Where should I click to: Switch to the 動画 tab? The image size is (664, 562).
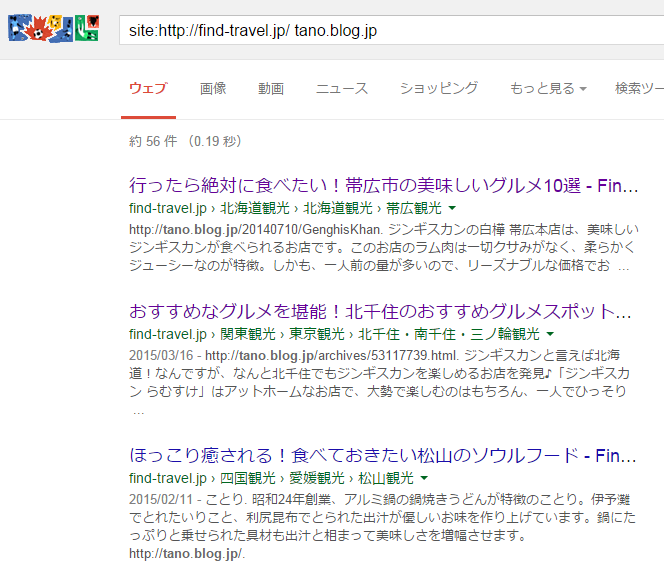271,89
